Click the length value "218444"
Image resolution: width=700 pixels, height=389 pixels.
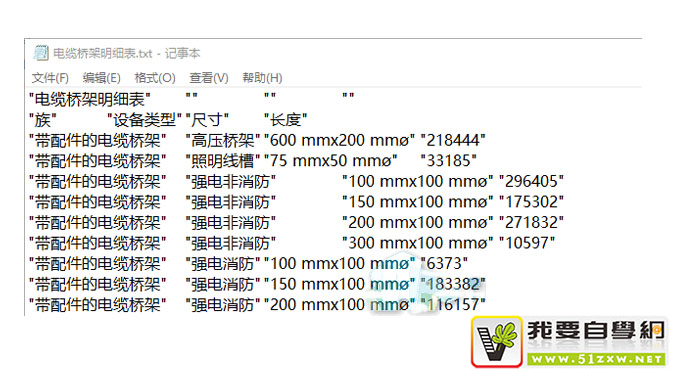point(453,140)
